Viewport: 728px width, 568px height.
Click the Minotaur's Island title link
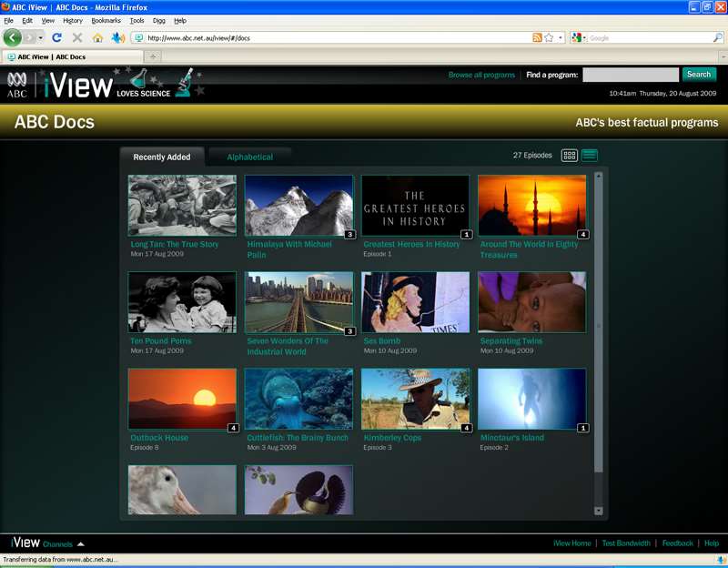[512, 438]
